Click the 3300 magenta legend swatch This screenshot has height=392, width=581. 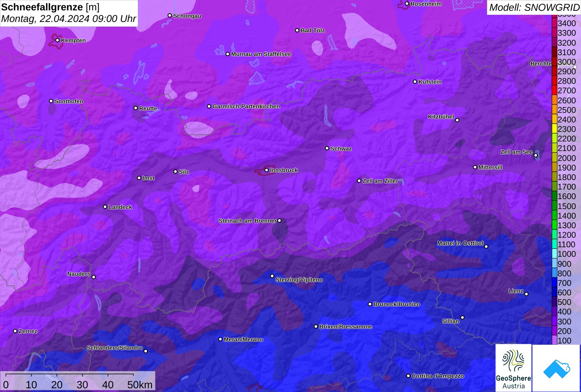554,32
